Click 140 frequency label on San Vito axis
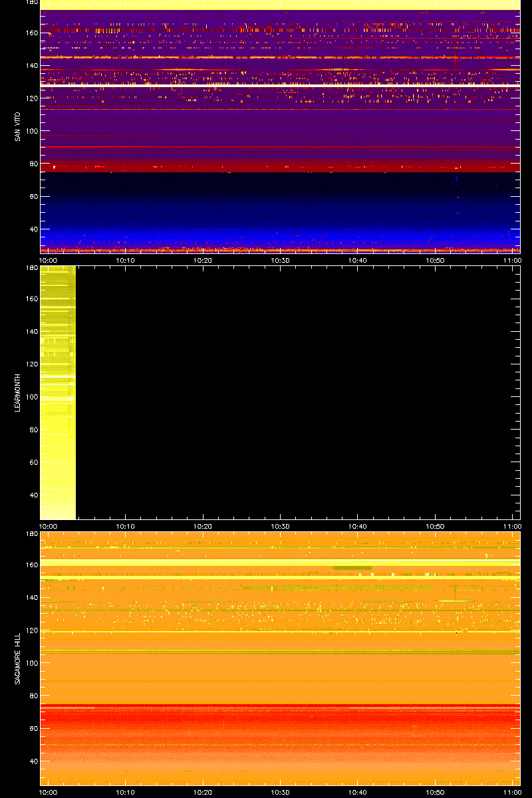Screen dimensions: 532x798 pyautogui.click(x=32, y=65)
